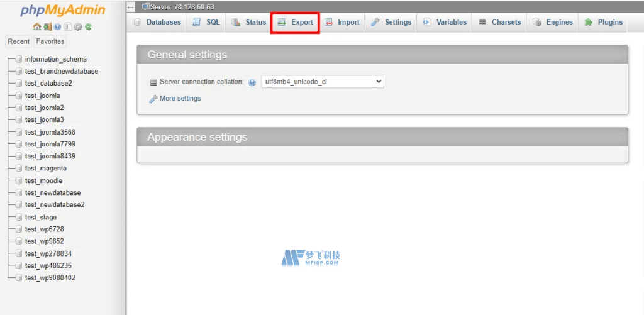
Task: Reload navigation panel with green refresh icon
Action: [89, 27]
